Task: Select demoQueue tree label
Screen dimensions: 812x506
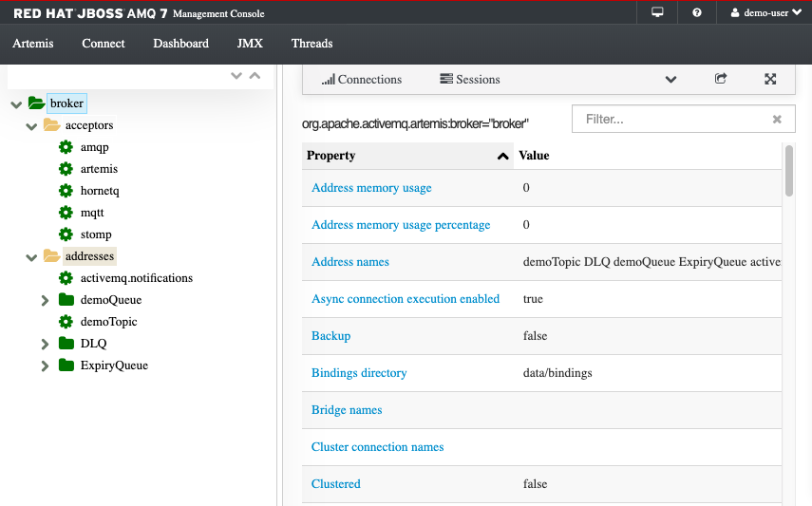Action: pyautogui.click(x=111, y=300)
